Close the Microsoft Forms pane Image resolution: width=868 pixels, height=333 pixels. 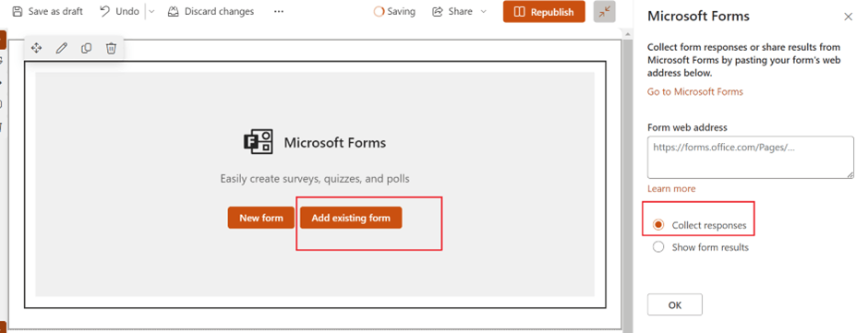point(848,17)
